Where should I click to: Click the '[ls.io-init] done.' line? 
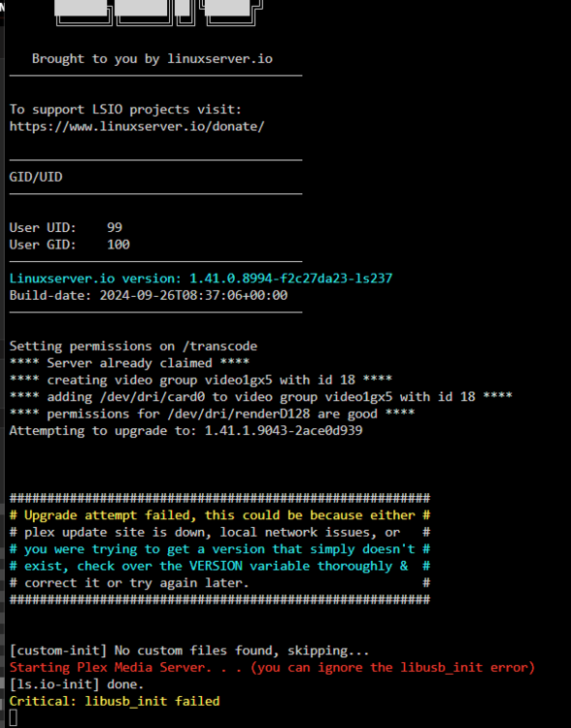77,684
